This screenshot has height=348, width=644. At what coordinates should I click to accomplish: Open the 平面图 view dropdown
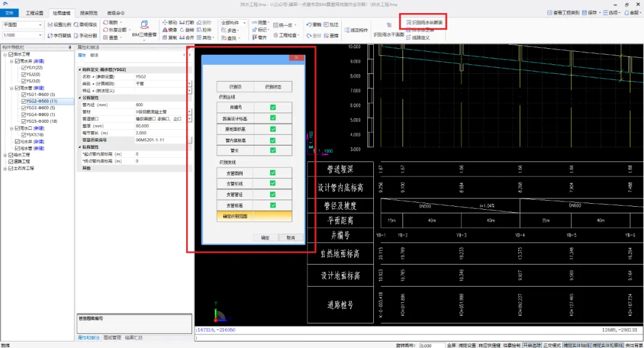pyautogui.click(x=40, y=25)
